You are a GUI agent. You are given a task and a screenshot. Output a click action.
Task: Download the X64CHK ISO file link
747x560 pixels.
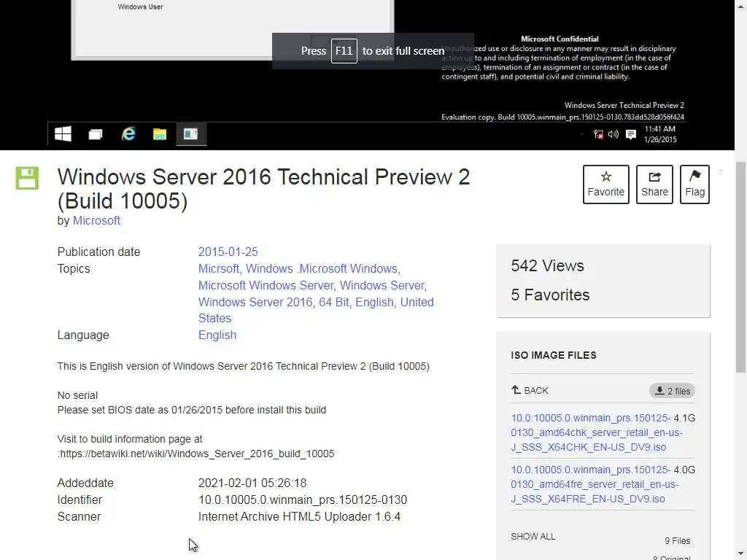pos(597,432)
